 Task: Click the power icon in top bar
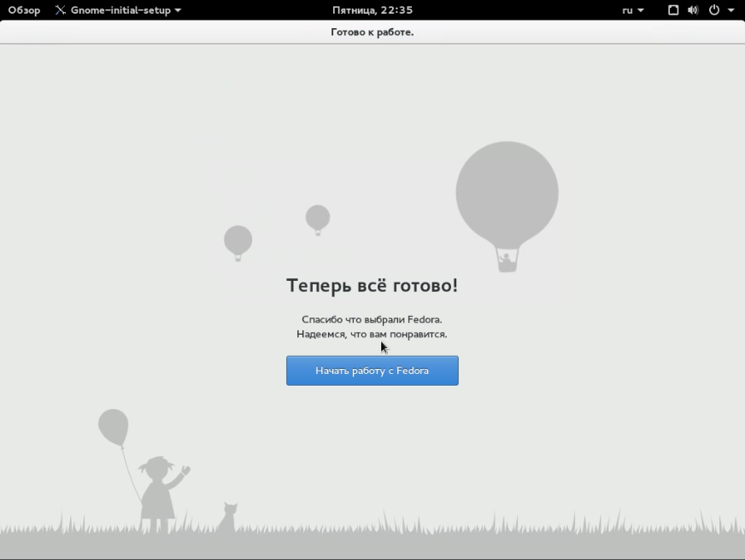click(714, 10)
